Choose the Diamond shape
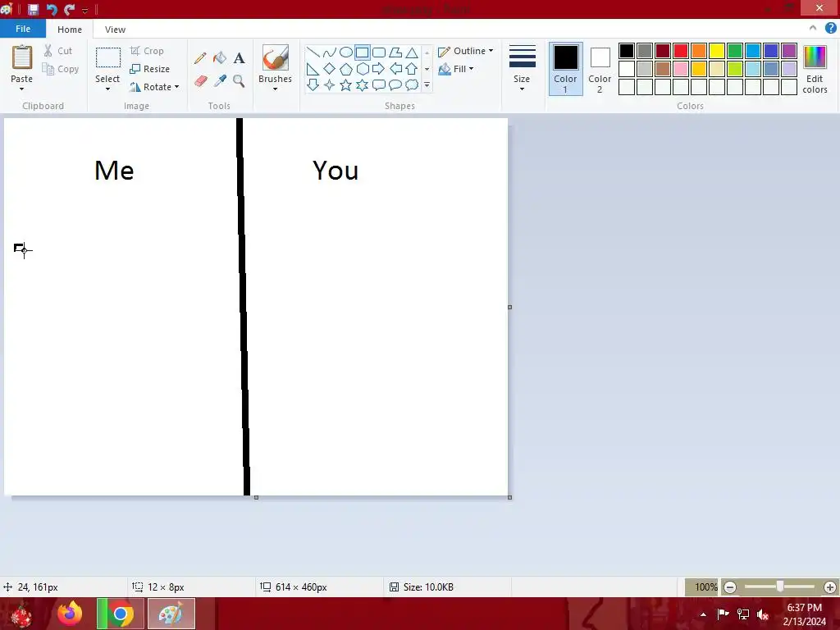Image resolution: width=840 pixels, height=630 pixels. (330, 69)
